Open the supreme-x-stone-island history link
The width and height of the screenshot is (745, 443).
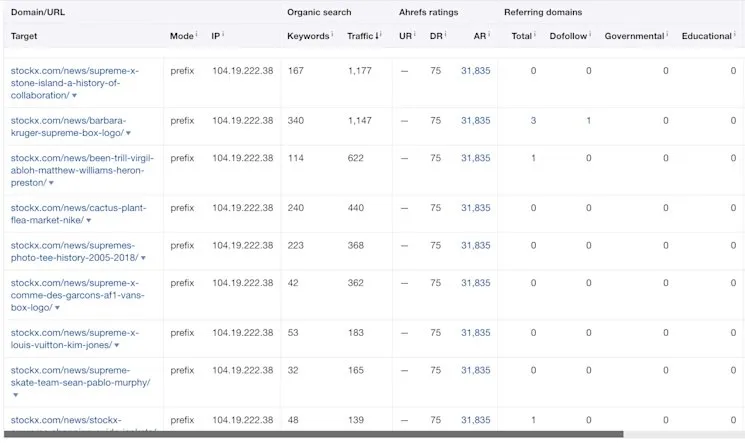coord(75,83)
